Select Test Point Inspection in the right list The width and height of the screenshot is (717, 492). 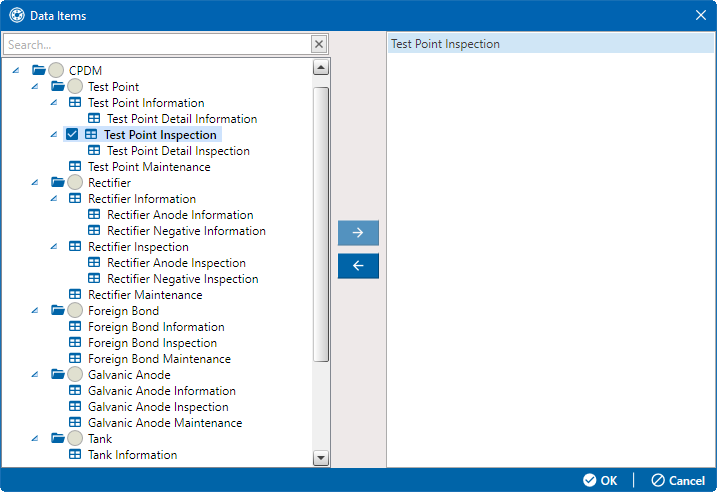551,43
